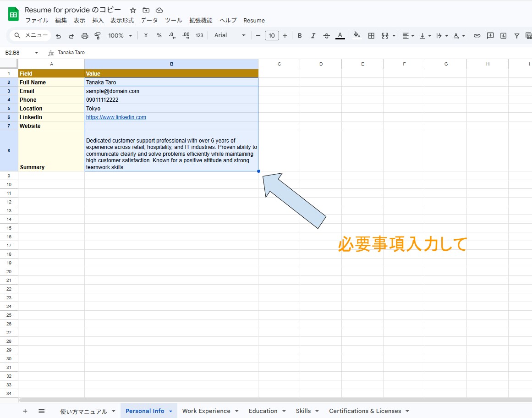Open the Arial font dropdown
The height and width of the screenshot is (418, 532).
coord(230,35)
